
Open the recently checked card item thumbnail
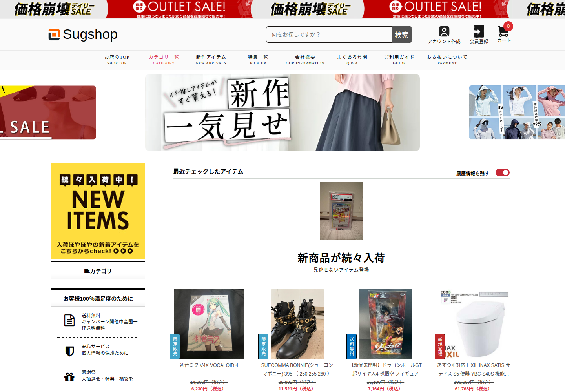pos(341,211)
